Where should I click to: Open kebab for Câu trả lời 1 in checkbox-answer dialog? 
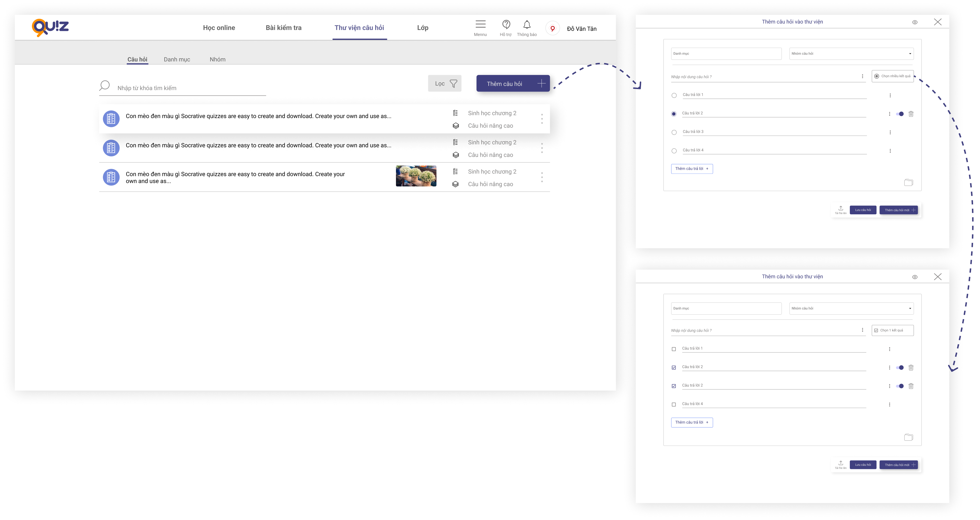point(889,349)
